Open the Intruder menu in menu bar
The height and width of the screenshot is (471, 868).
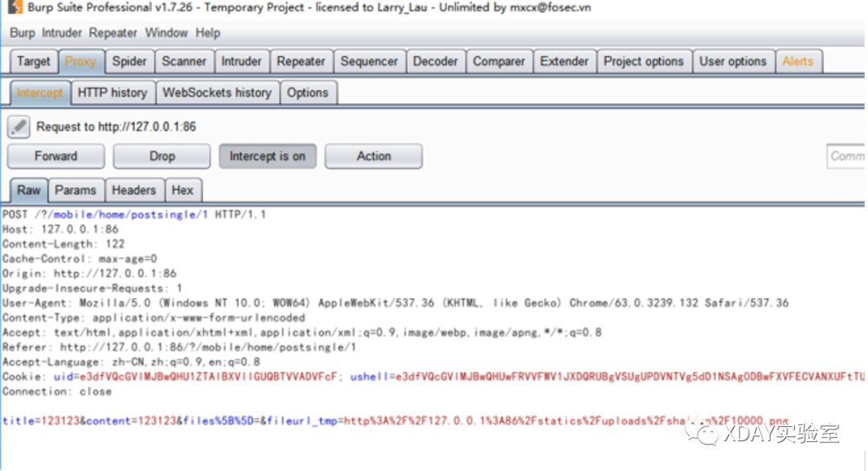click(61, 33)
